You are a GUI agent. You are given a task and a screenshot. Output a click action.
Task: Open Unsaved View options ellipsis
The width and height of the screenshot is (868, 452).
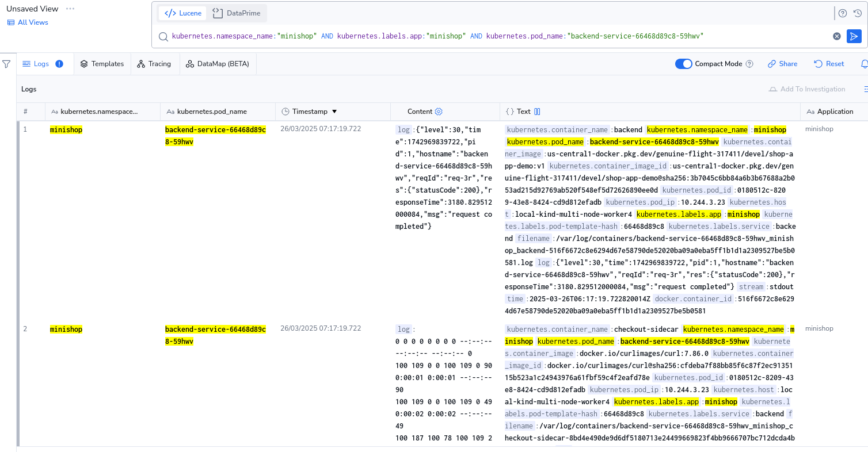pos(70,9)
